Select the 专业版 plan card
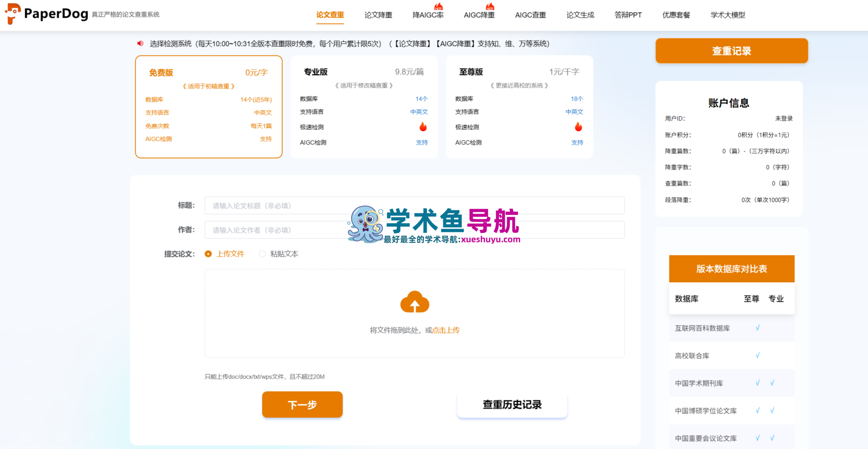This screenshot has height=449, width=868. 364,107
